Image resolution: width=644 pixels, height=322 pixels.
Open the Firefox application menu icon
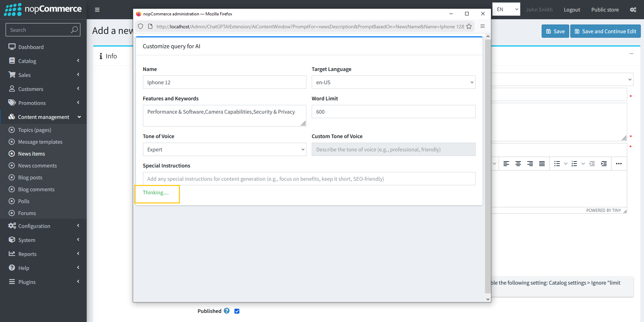pyautogui.click(x=483, y=27)
